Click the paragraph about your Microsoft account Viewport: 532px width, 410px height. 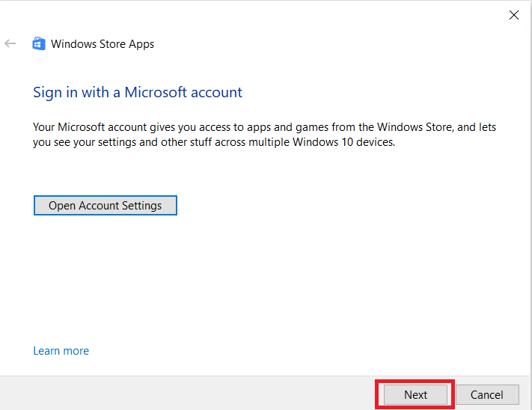pos(265,134)
